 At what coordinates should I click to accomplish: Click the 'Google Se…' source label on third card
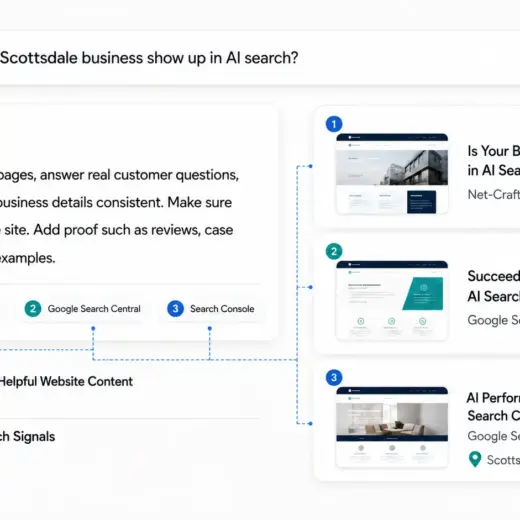coord(494,436)
